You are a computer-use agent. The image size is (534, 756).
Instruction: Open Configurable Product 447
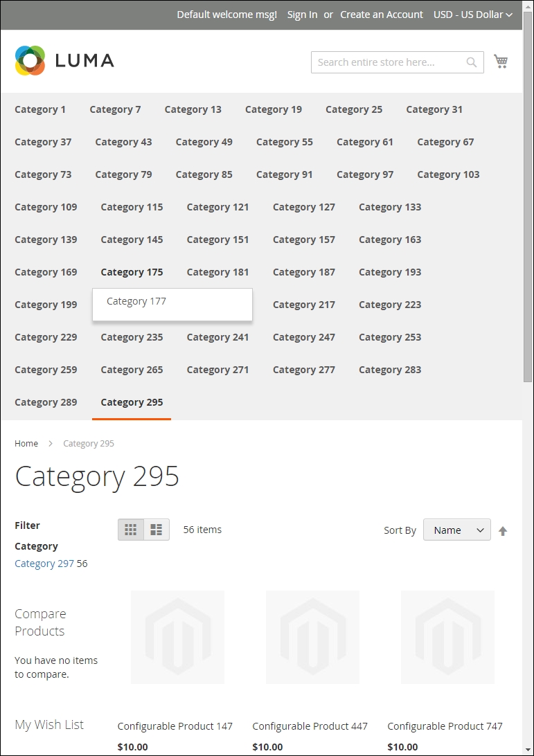pyautogui.click(x=310, y=726)
